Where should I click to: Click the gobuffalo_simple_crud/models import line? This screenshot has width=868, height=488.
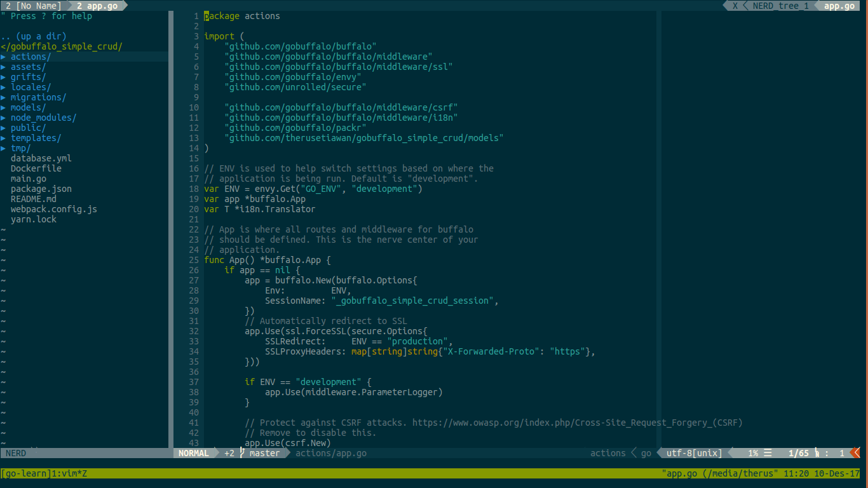[x=364, y=138]
